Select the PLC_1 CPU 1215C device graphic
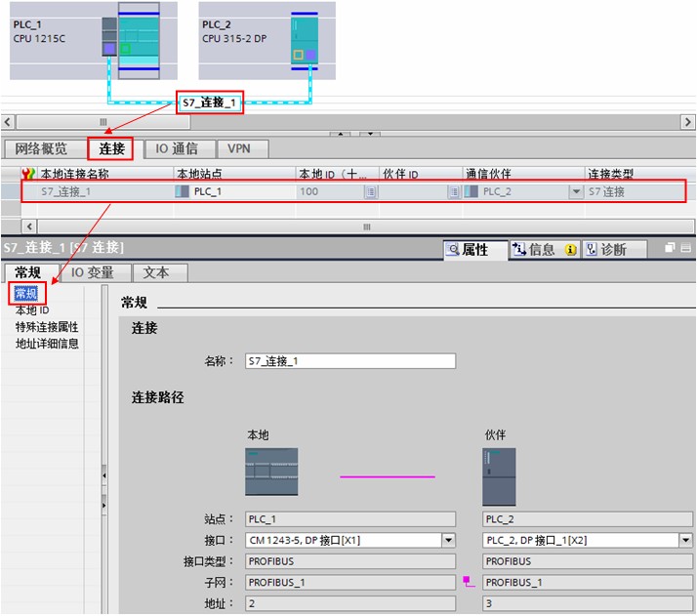This screenshot has height=616, width=697. 139,40
